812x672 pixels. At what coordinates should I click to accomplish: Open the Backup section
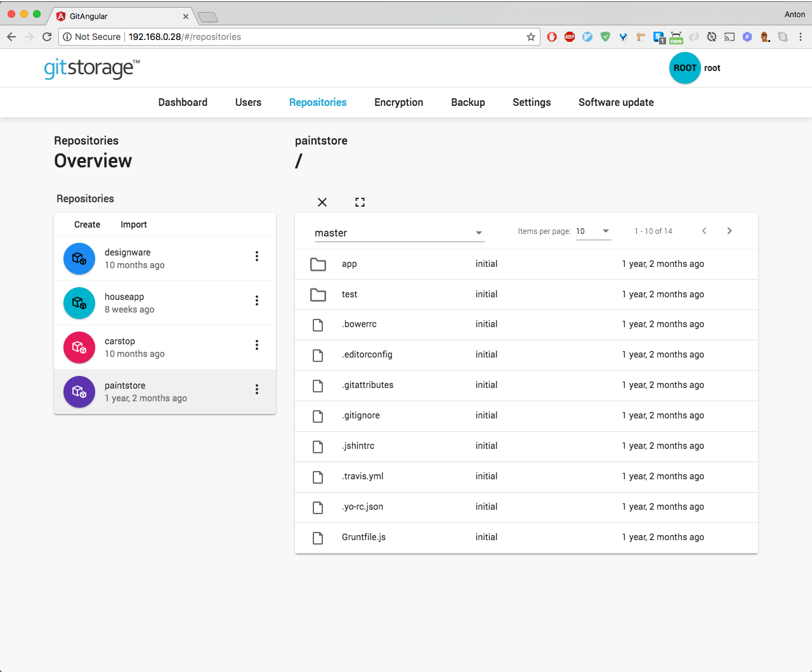pyautogui.click(x=468, y=102)
